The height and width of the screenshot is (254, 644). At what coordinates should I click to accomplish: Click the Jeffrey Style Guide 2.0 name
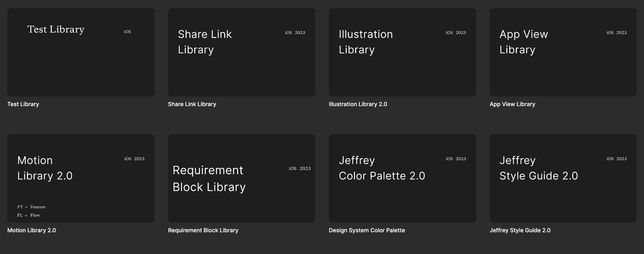tap(520, 230)
